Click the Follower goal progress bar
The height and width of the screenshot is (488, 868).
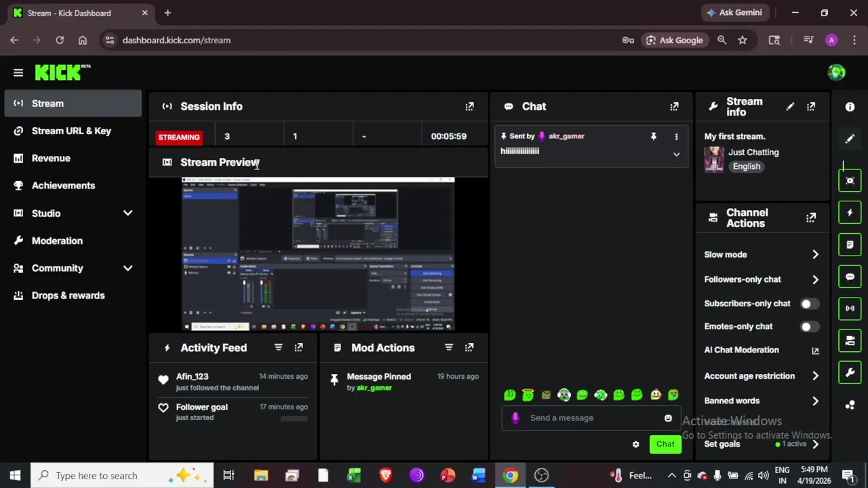pyautogui.click(x=294, y=419)
